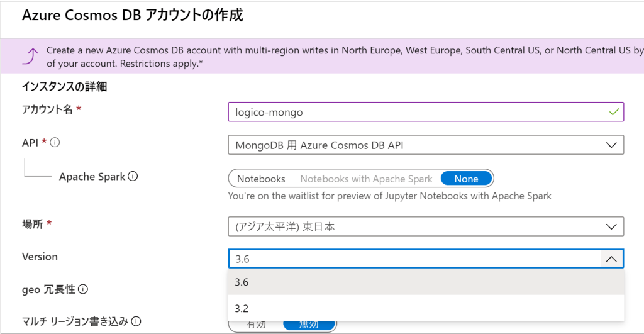Click the マルチ リージョン書き込み info icon

pos(136,321)
